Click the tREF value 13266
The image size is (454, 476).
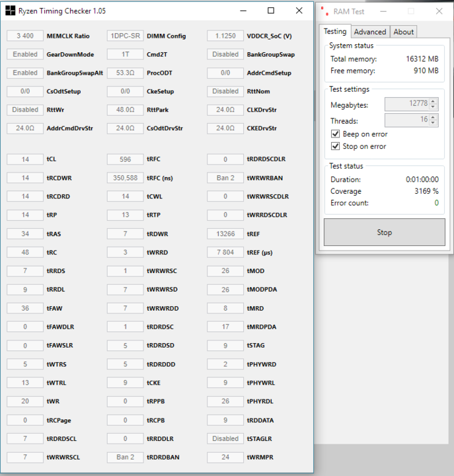(x=225, y=233)
